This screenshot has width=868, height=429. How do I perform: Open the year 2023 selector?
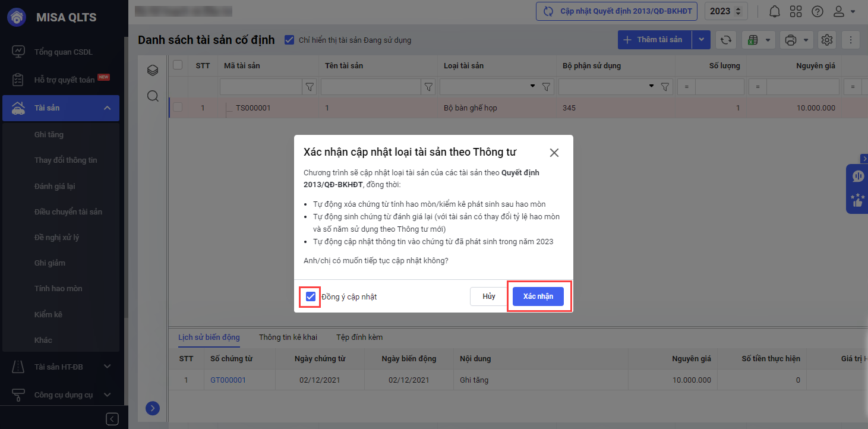[x=726, y=11]
